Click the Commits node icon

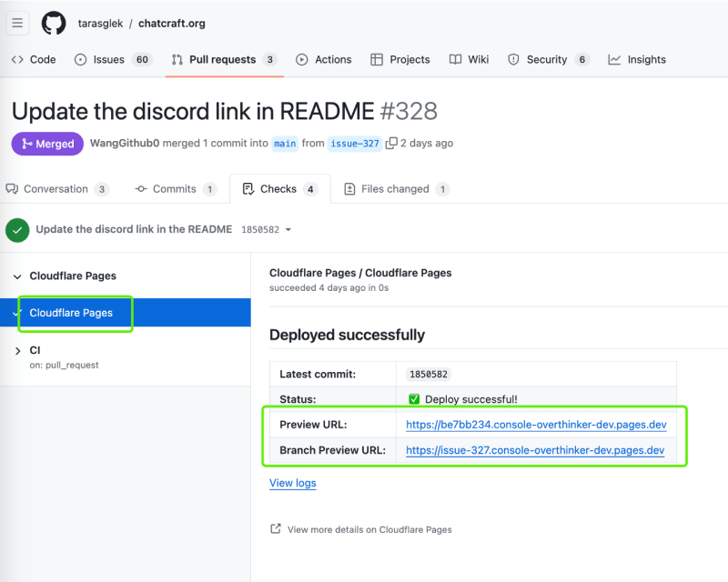coord(141,189)
